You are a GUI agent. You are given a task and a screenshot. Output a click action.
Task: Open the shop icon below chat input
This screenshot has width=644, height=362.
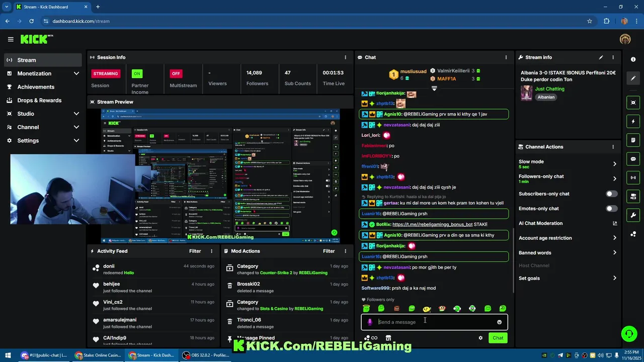tap(388, 338)
